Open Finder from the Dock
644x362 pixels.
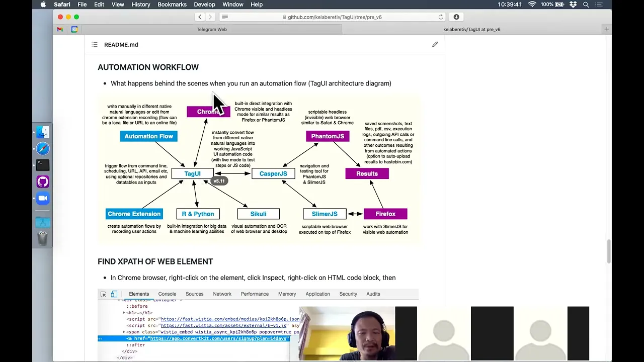coord(43,132)
